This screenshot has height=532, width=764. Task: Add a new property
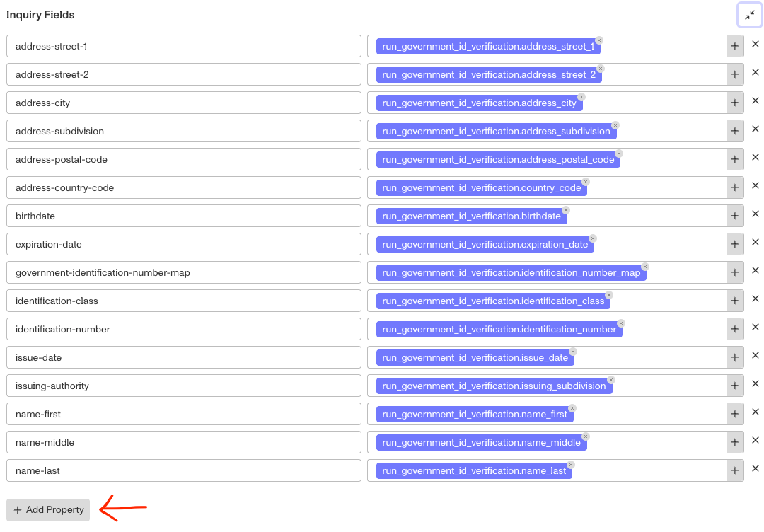[48, 509]
